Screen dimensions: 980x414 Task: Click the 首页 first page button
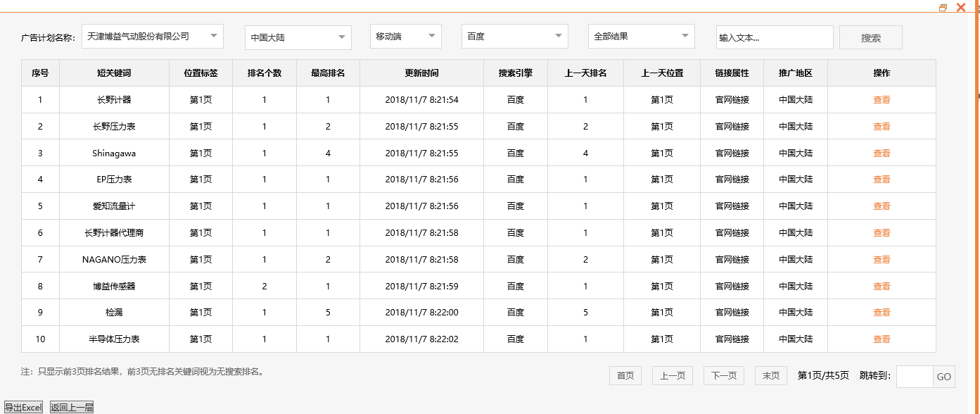(x=625, y=375)
